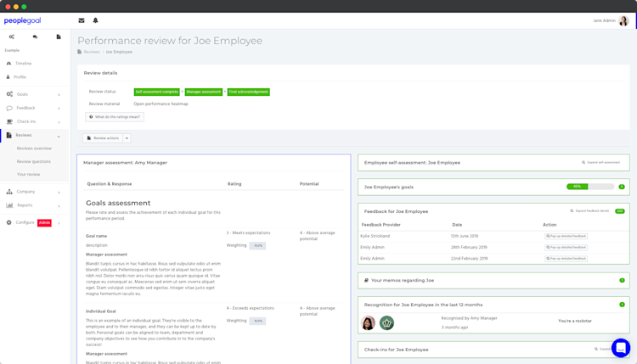Click the Configure gear icon
637x364 pixels.
[x=9, y=222]
